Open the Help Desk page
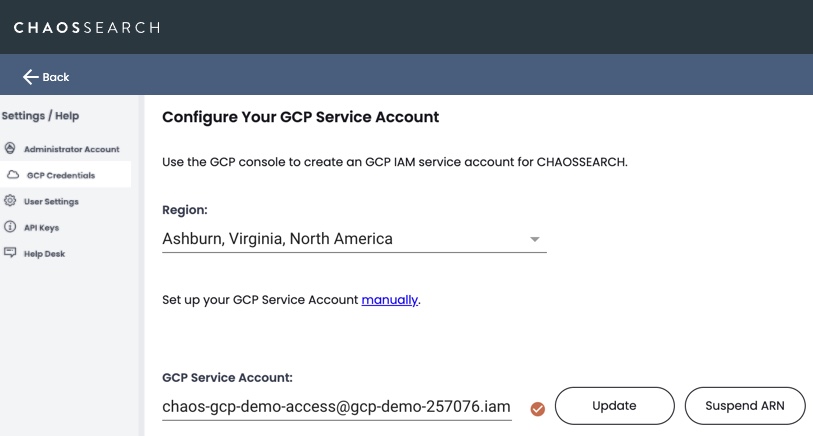Screen dimensions: 813x436 [x=44, y=254]
